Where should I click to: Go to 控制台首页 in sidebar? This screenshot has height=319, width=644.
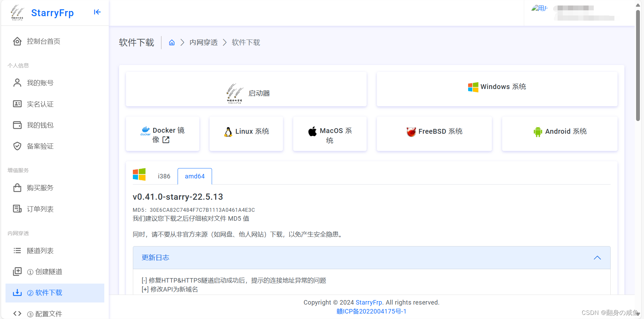coord(43,42)
